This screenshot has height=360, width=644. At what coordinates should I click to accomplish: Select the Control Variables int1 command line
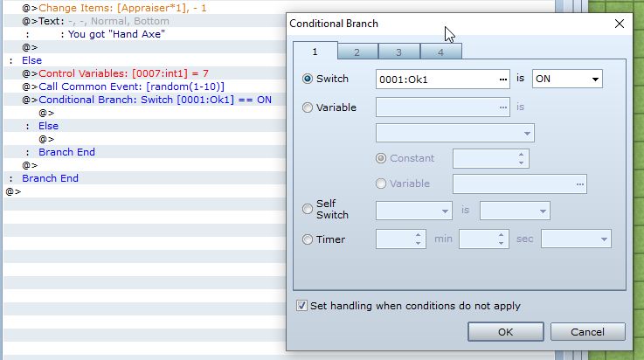pyautogui.click(x=123, y=73)
